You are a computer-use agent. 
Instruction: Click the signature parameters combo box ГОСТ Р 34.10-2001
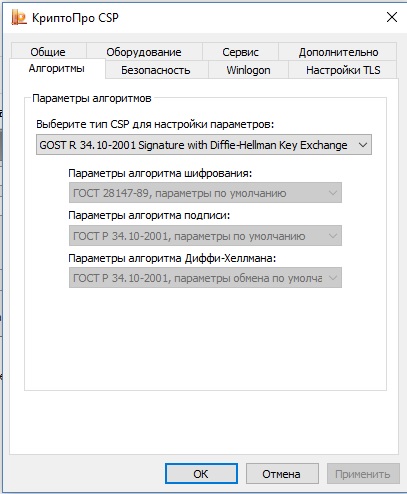tap(205, 236)
